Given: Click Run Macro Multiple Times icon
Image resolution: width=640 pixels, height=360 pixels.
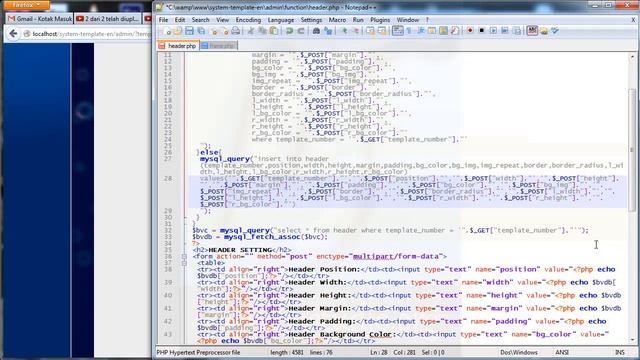Looking at the screenshot, I should (505, 31).
